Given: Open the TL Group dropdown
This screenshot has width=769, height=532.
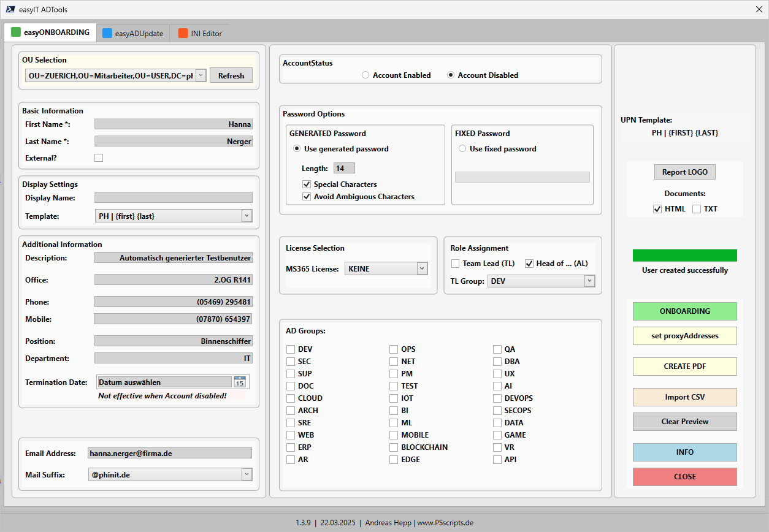Looking at the screenshot, I should point(589,281).
